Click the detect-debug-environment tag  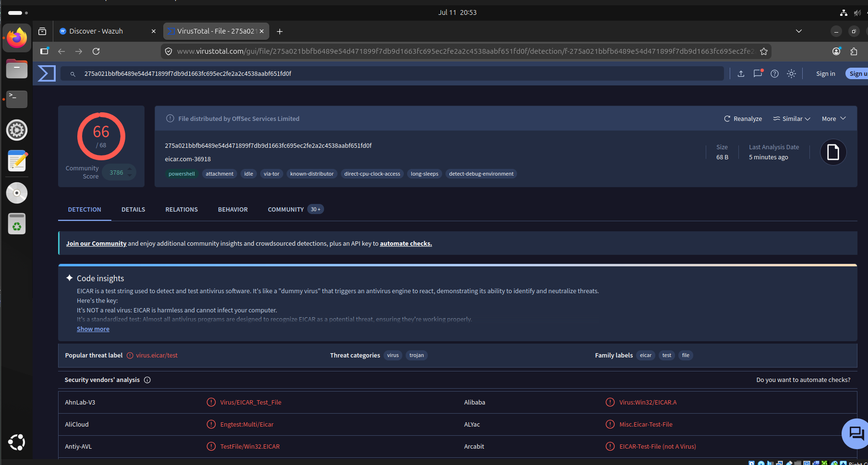point(481,174)
